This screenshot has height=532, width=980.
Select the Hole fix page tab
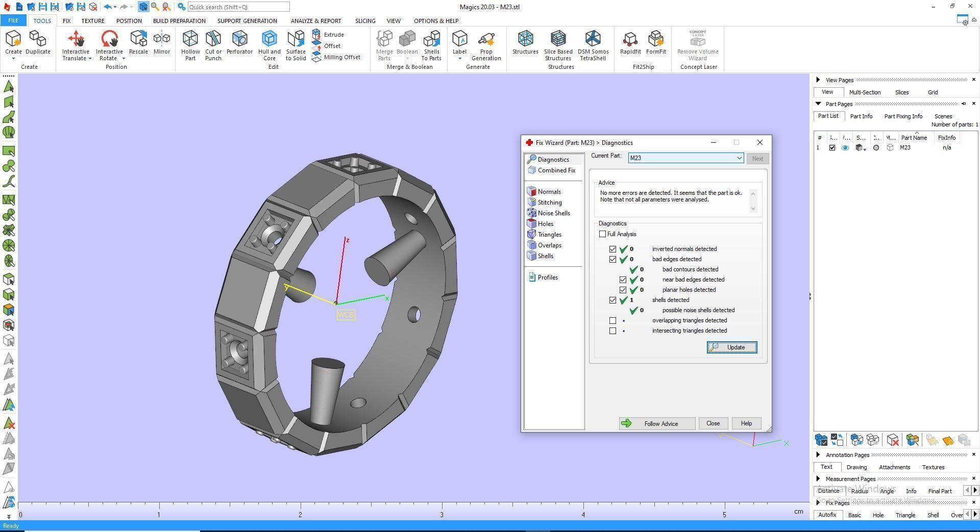878,515
